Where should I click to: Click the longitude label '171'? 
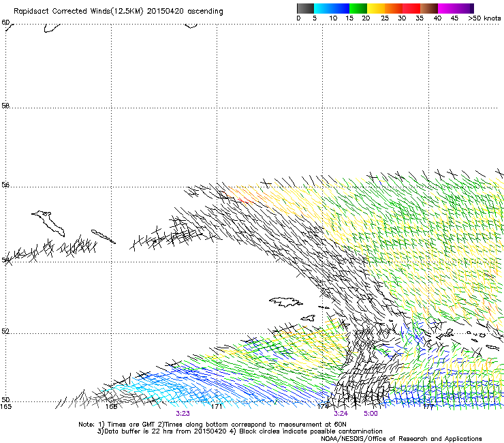(217, 407)
